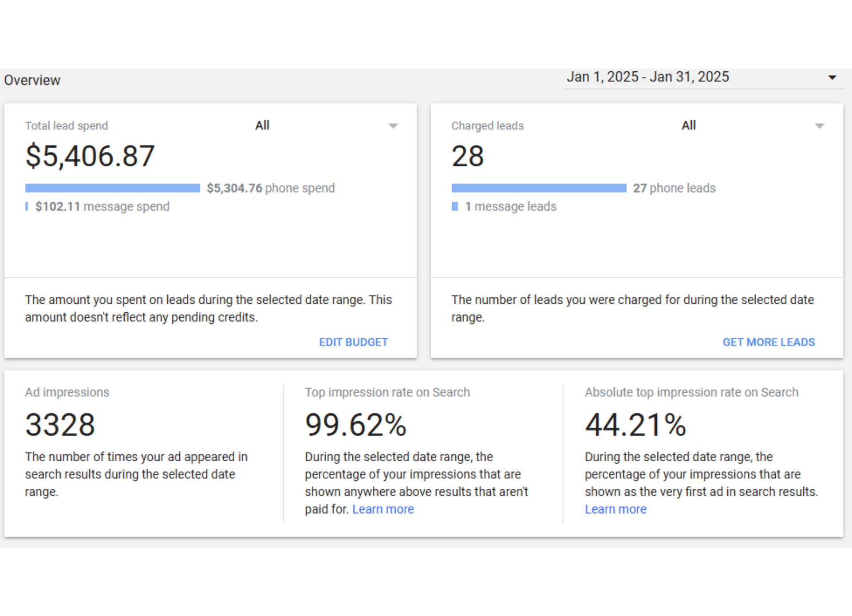Image resolution: width=852 pixels, height=616 pixels.
Task: Open the EDIT BUDGET option
Action: [x=353, y=342]
